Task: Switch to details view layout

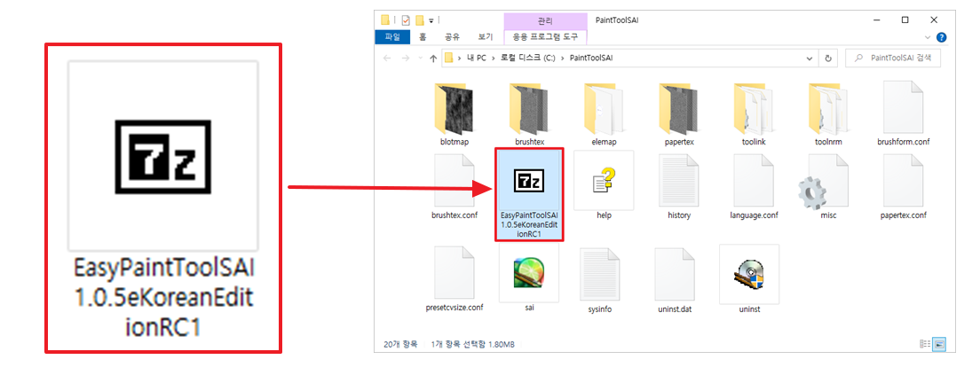Action: 925,344
